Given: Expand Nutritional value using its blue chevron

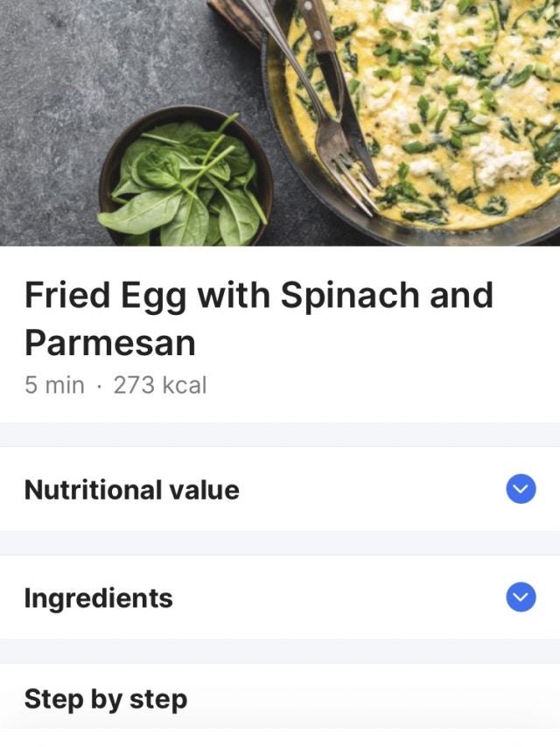Looking at the screenshot, I should [x=521, y=489].
